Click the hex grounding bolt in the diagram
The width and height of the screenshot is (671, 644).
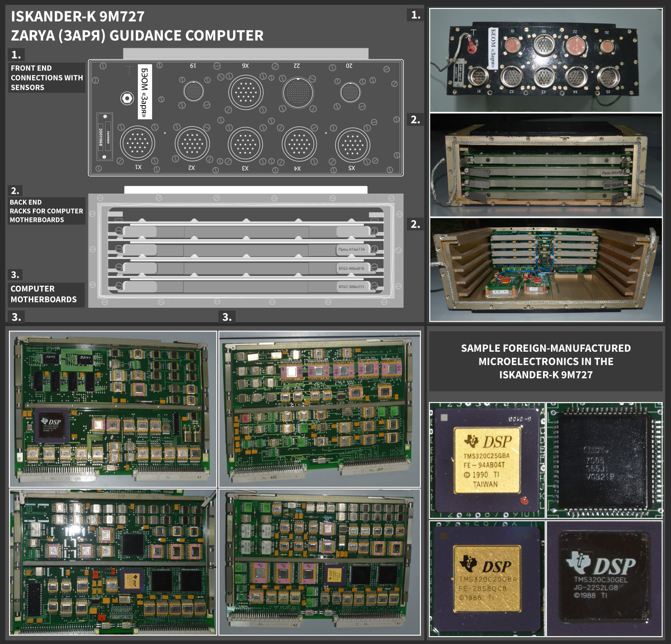point(127,98)
